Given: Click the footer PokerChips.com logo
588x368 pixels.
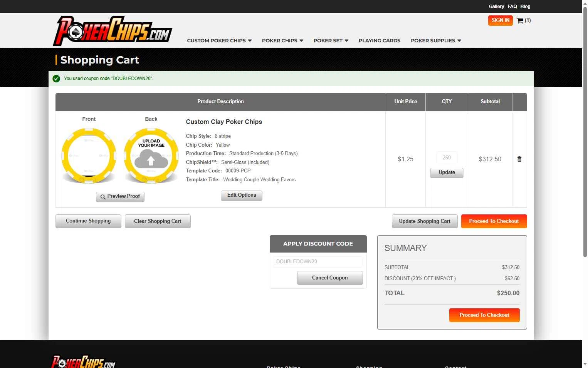Looking at the screenshot, I should 83,362.
